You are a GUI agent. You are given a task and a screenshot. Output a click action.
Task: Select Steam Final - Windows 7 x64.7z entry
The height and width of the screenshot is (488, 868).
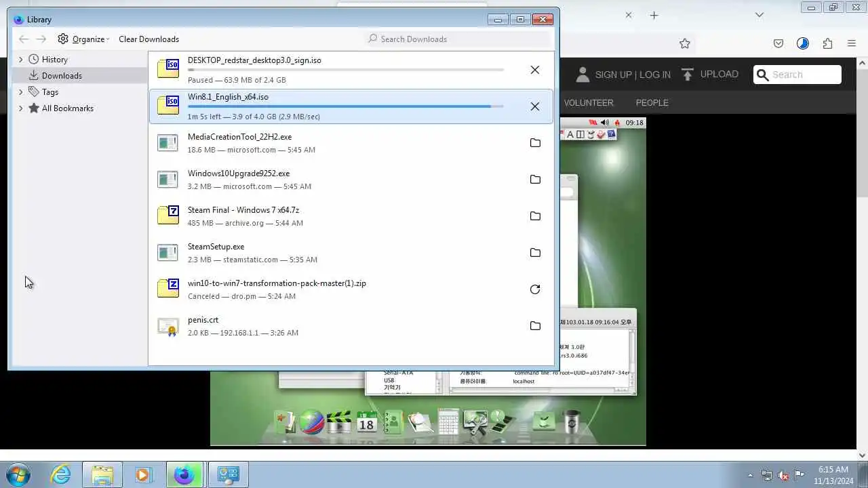click(x=243, y=210)
